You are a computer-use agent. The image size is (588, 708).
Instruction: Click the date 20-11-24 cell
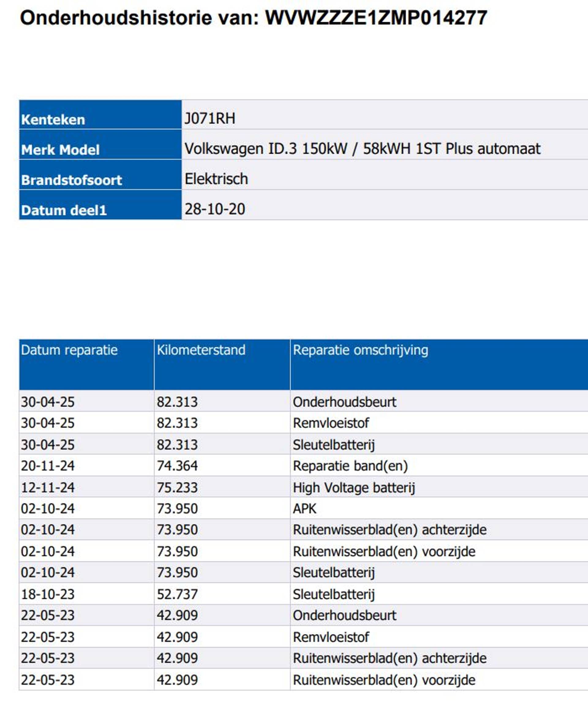[47, 466]
